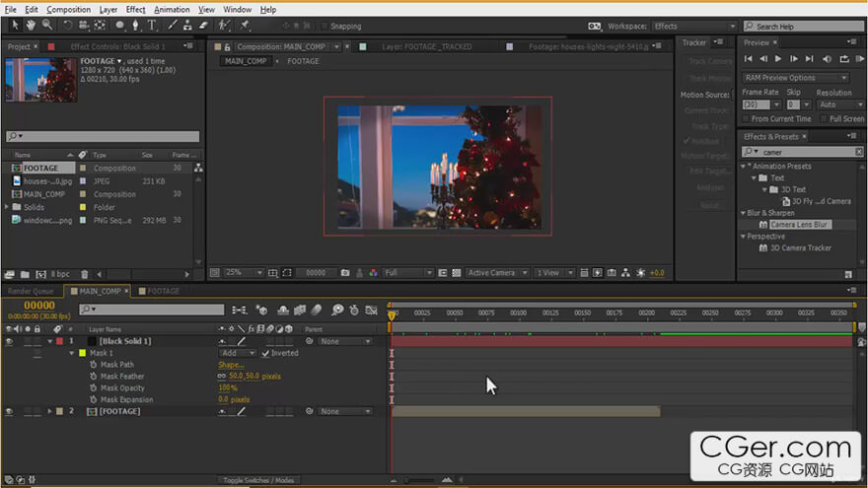
Task: Jump to First Frame in Preview panel
Action: [x=748, y=58]
